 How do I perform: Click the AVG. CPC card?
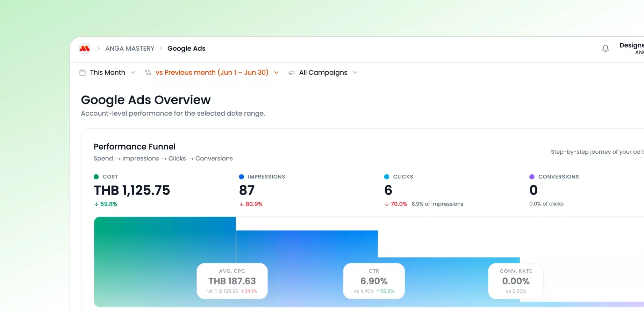pyautogui.click(x=232, y=281)
